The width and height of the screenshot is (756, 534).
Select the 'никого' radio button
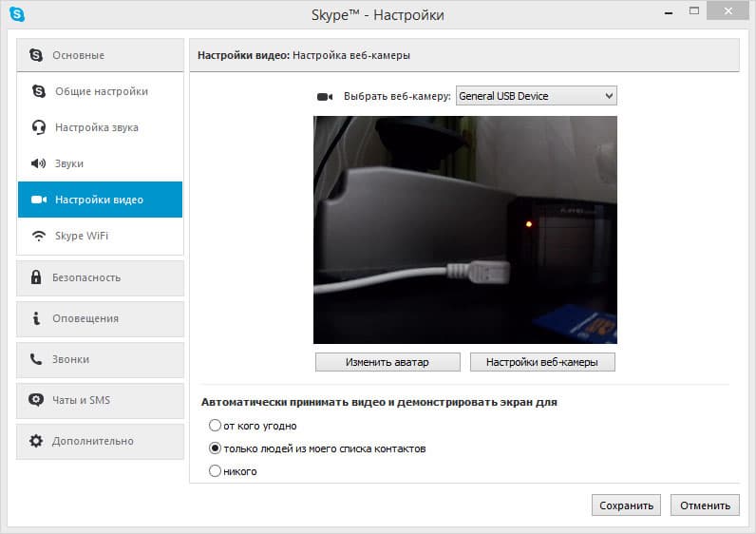point(215,470)
